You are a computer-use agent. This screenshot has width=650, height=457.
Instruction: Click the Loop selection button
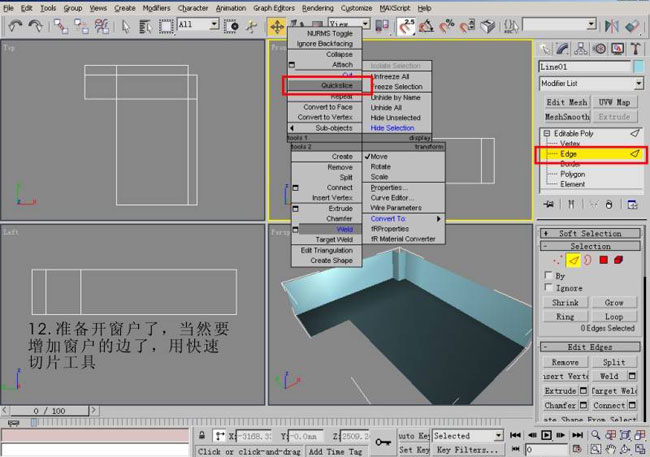click(614, 316)
